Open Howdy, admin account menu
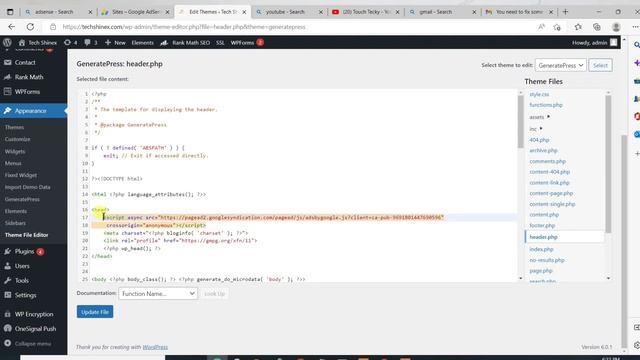The height and width of the screenshot is (360, 640). 594,42
